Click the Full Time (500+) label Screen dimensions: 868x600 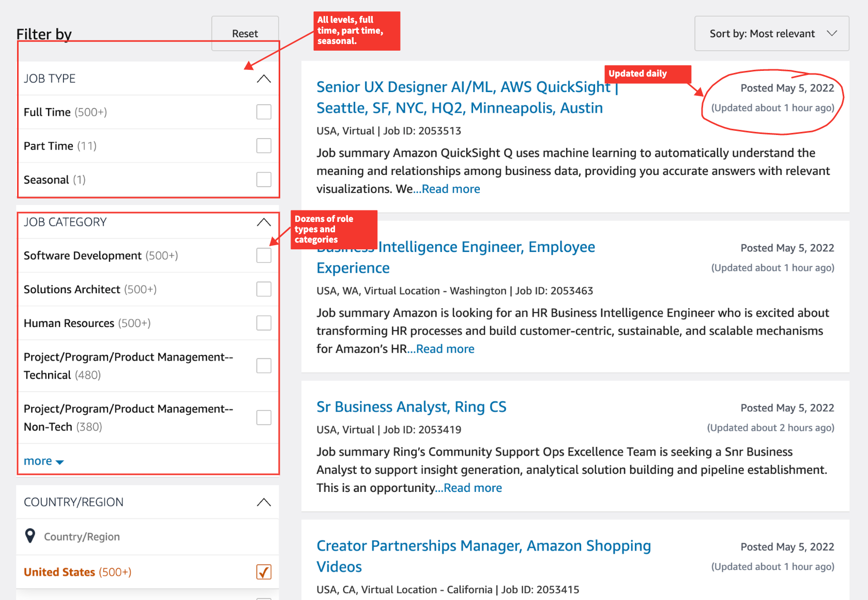(x=65, y=112)
